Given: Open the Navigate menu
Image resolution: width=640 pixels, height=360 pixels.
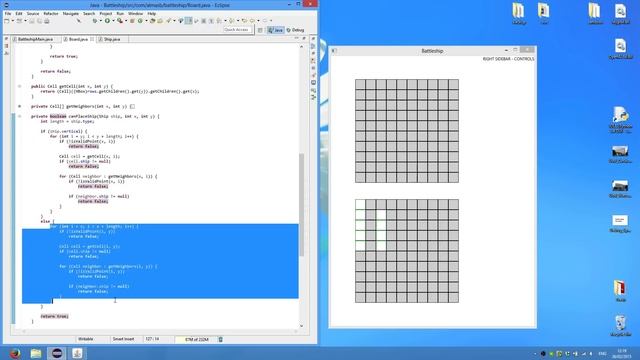Looking at the screenshot, I should pos(71,13).
